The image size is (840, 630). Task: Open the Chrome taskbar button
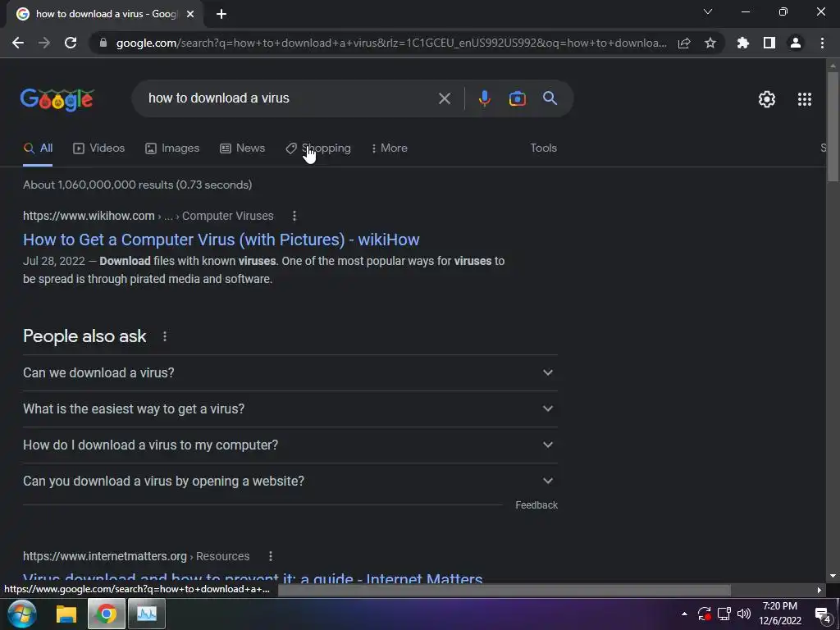click(106, 614)
